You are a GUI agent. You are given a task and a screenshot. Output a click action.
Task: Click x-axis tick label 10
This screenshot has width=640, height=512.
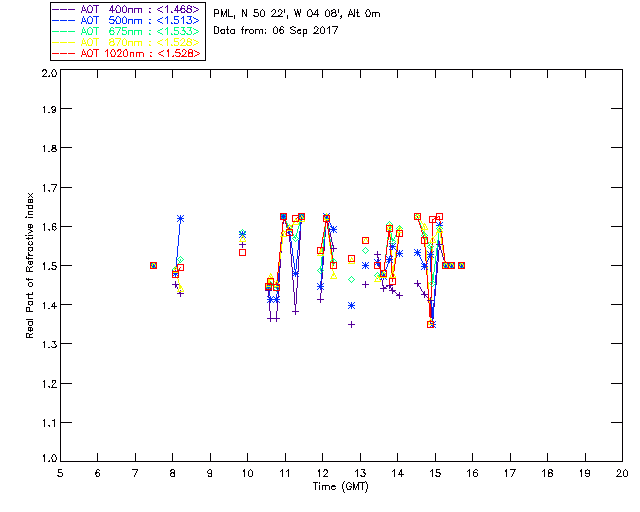tap(247, 473)
